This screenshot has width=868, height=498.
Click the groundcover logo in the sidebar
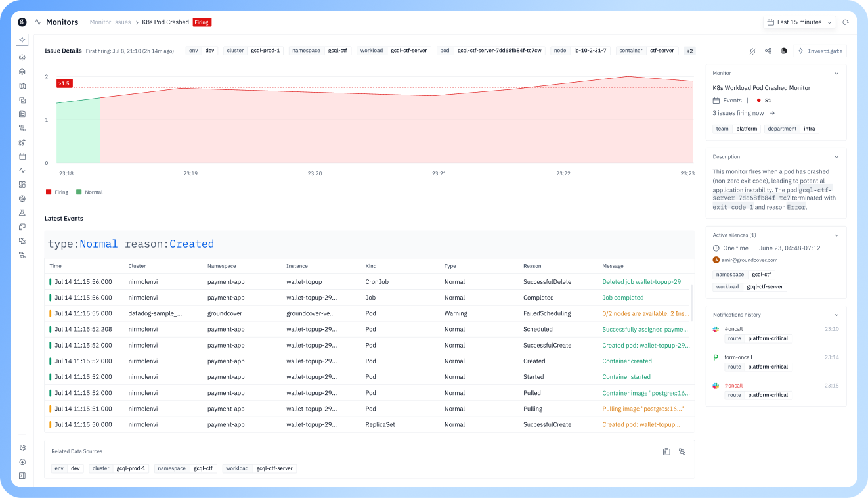[22, 22]
